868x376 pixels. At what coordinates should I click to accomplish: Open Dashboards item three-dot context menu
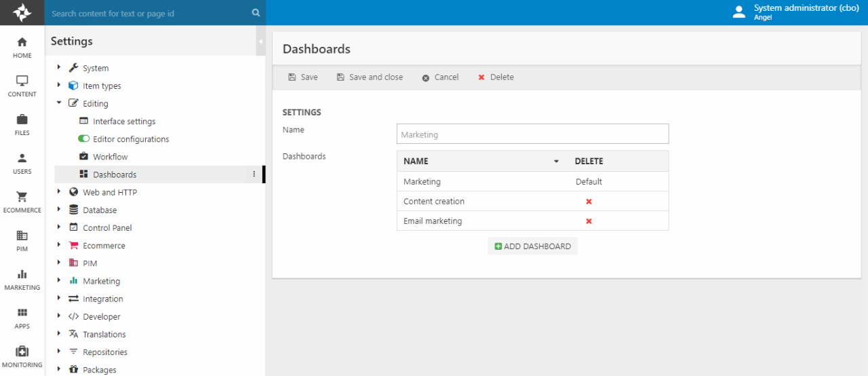pos(254,174)
